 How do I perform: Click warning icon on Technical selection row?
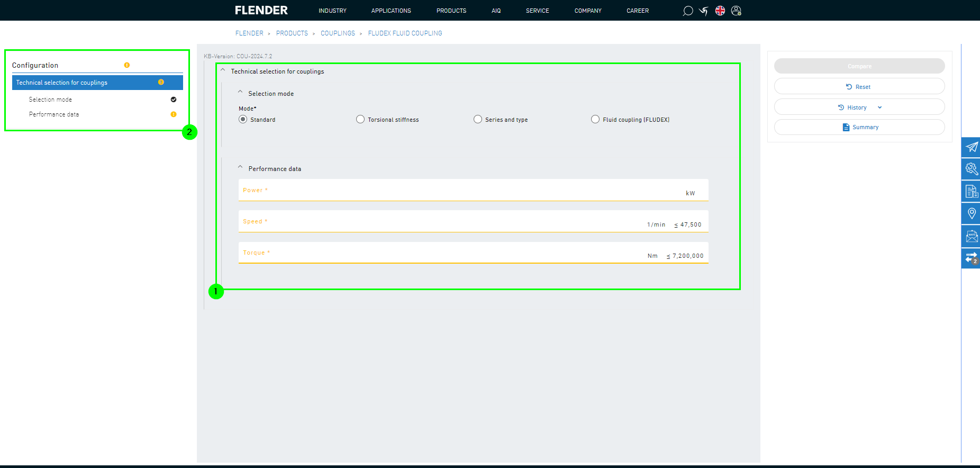point(161,82)
